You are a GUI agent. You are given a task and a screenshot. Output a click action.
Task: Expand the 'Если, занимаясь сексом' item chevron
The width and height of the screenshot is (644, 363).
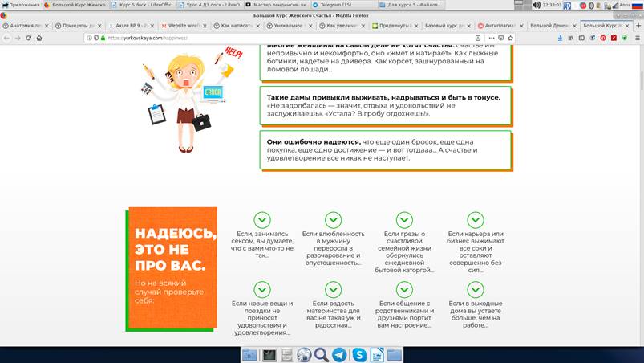point(262,220)
